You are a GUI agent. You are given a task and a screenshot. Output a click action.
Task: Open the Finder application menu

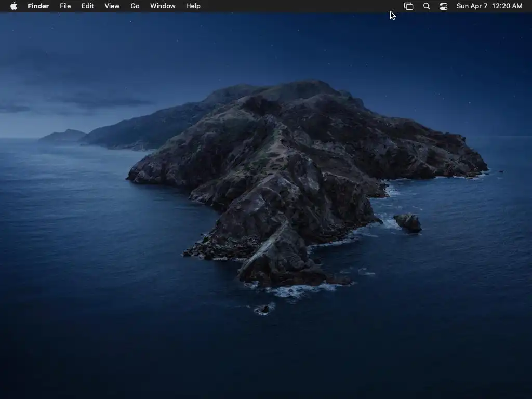(x=38, y=6)
